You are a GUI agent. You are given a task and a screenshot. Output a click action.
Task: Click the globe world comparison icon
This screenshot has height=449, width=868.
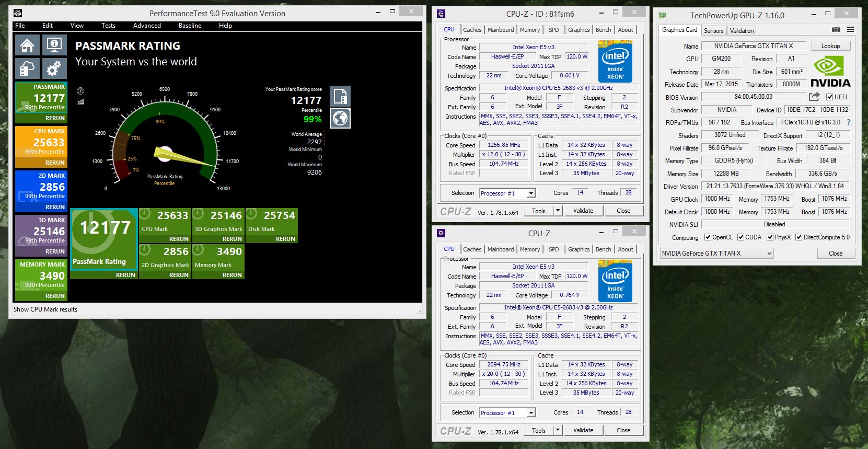point(340,118)
